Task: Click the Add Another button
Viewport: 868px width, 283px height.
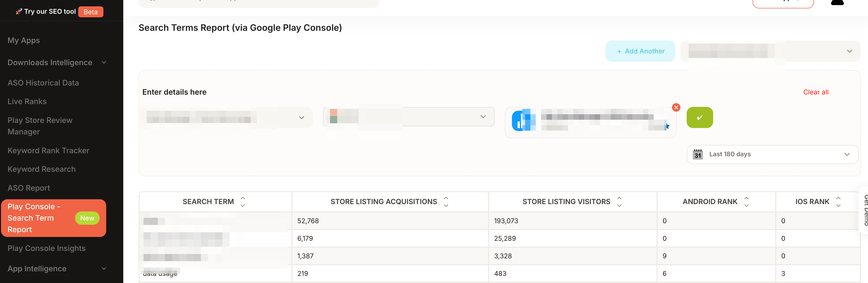Action: [x=640, y=51]
